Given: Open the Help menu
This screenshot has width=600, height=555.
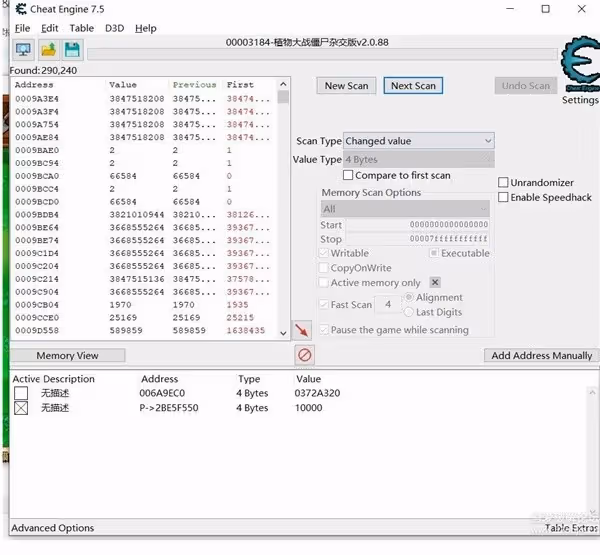Looking at the screenshot, I should pyautogui.click(x=146, y=28).
